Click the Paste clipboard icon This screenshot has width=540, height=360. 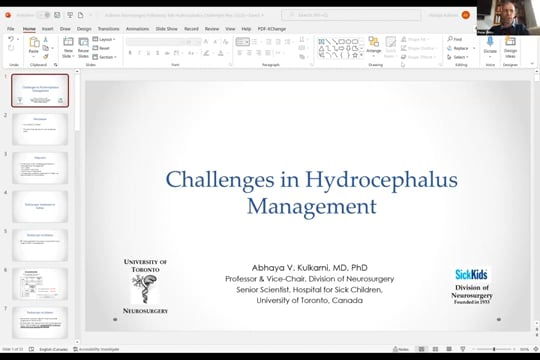(34, 43)
